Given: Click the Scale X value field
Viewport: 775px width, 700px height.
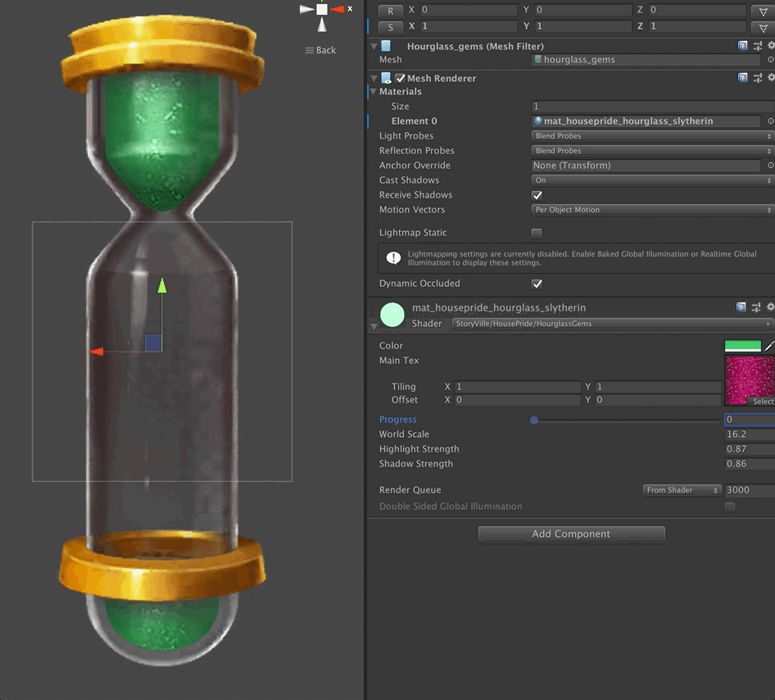Looking at the screenshot, I should pos(469,26).
